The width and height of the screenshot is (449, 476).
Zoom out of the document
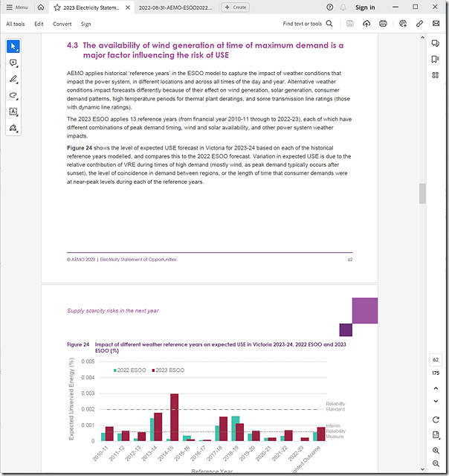436,463
